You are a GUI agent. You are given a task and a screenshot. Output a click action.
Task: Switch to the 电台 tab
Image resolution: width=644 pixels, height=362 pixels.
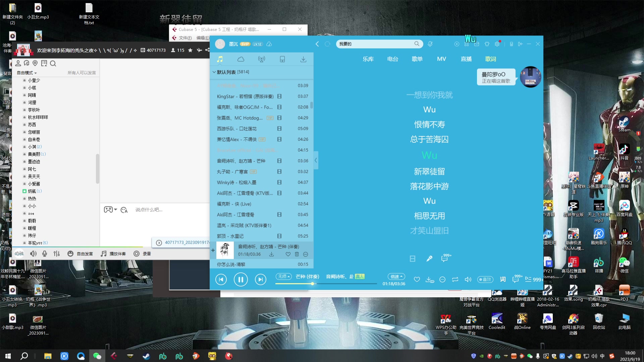pyautogui.click(x=392, y=59)
